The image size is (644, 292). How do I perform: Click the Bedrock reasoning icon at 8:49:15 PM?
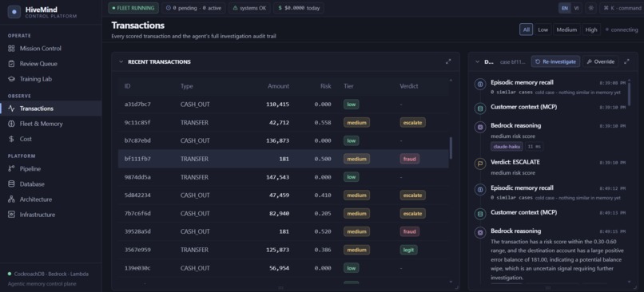coord(479,232)
